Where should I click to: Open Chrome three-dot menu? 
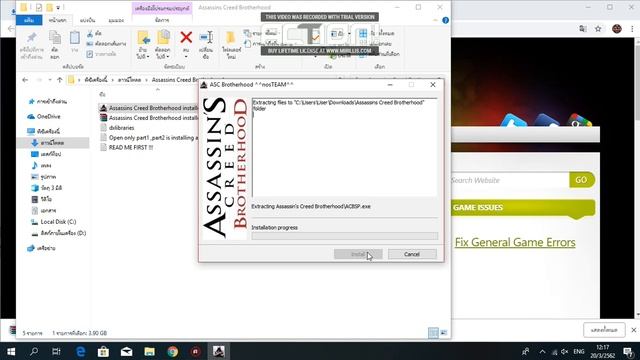pyautogui.click(x=632, y=29)
